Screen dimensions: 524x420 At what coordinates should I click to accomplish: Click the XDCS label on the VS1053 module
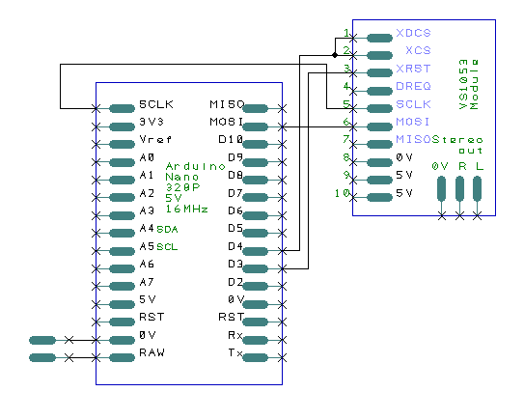(x=413, y=33)
